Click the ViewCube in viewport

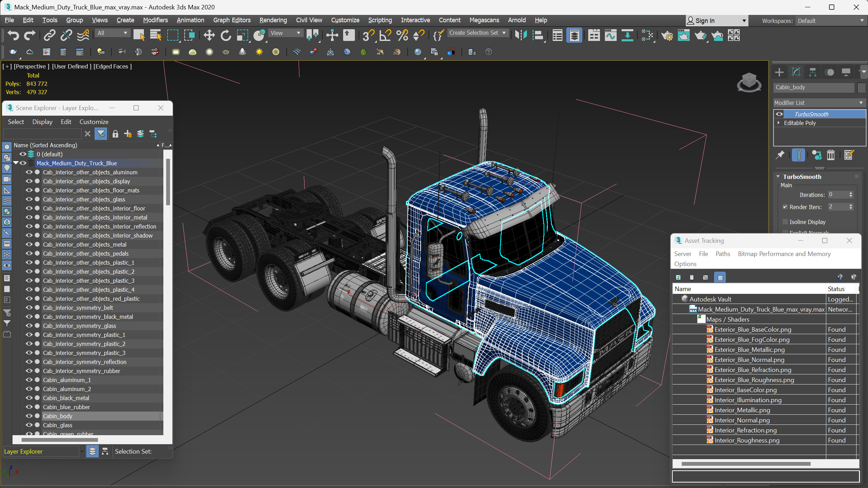(x=749, y=82)
